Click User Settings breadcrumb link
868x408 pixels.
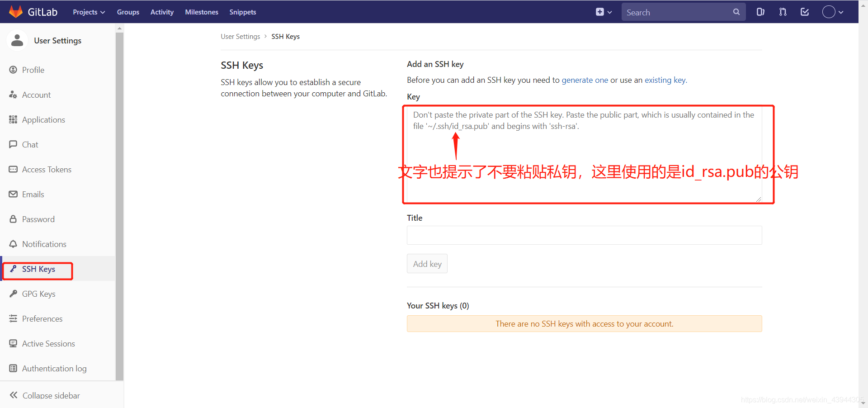coord(241,37)
